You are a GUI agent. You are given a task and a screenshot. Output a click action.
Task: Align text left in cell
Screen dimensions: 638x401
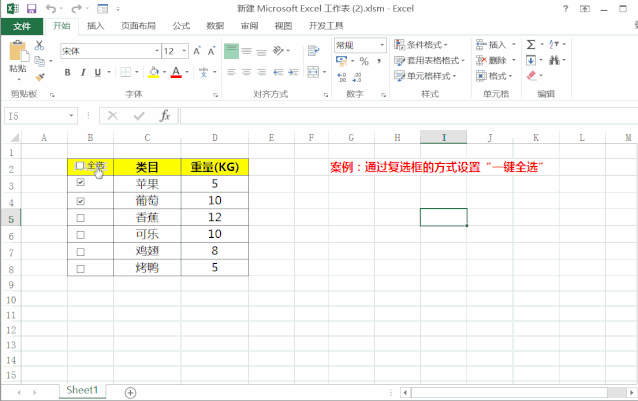pos(231,72)
